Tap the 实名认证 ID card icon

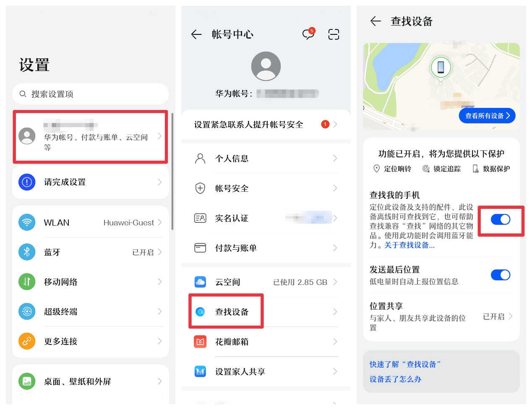[x=200, y=218]
